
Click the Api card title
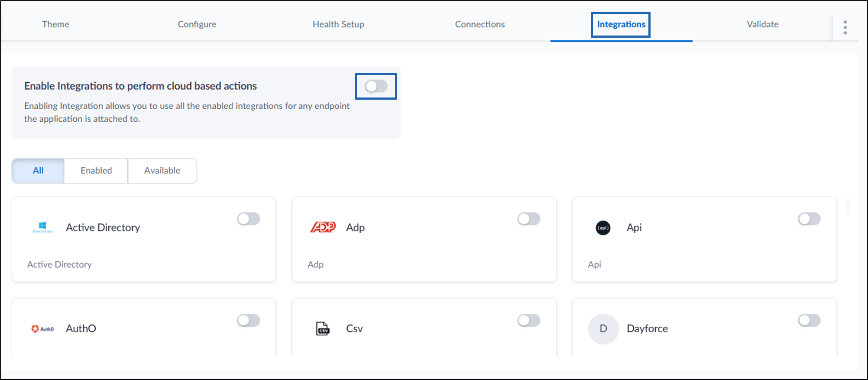pyautogui.click(x=634, y=227)
